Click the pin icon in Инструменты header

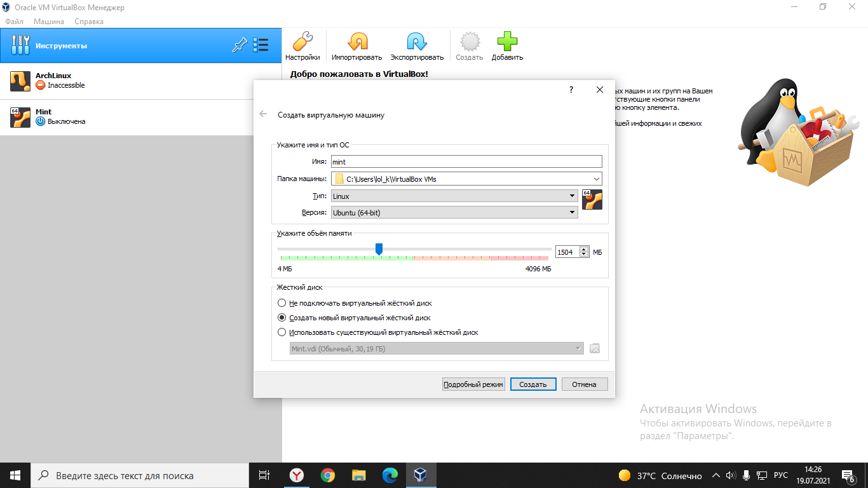(x=240, y=45)
